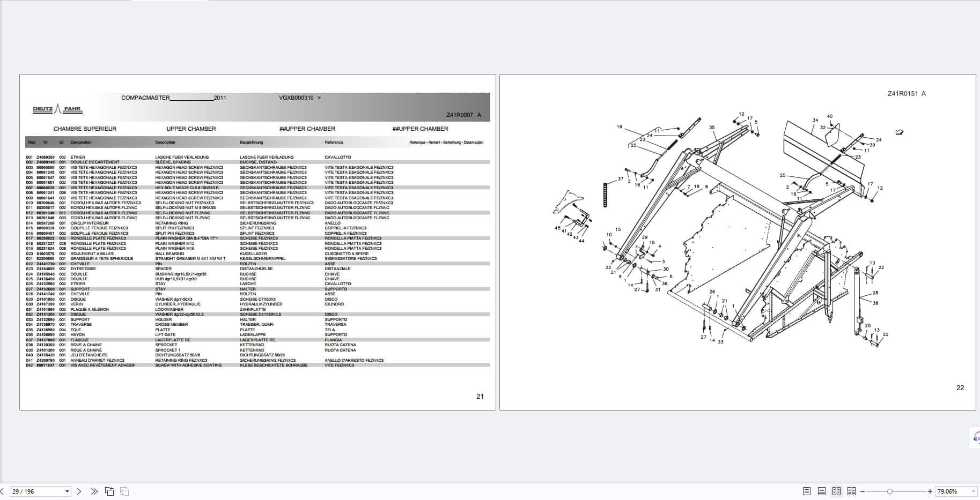Click 'CYLINDER, HYDRAULIC' description
The height and width of the screenshot is (500, 980).
(x=176, y=304)
